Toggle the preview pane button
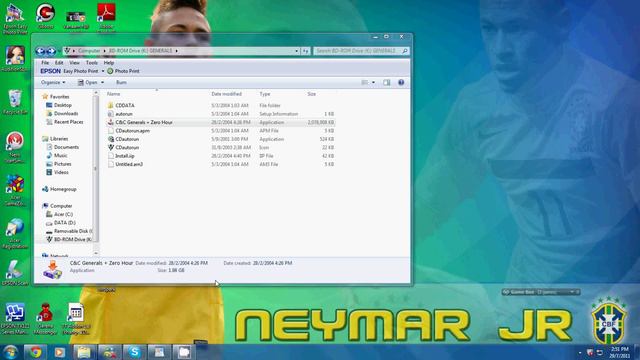 pos(387,82)
